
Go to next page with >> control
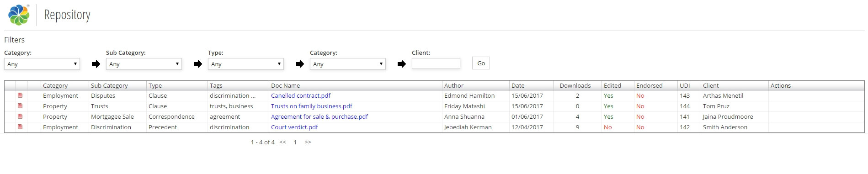308,142
